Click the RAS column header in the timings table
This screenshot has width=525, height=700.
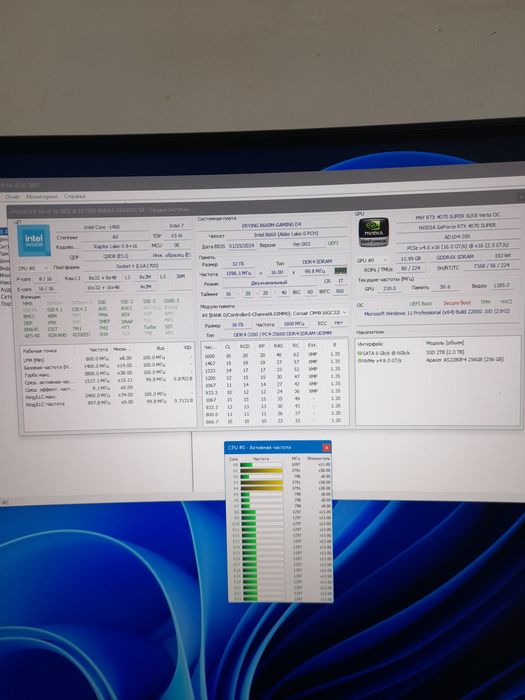tap(279, 346)
